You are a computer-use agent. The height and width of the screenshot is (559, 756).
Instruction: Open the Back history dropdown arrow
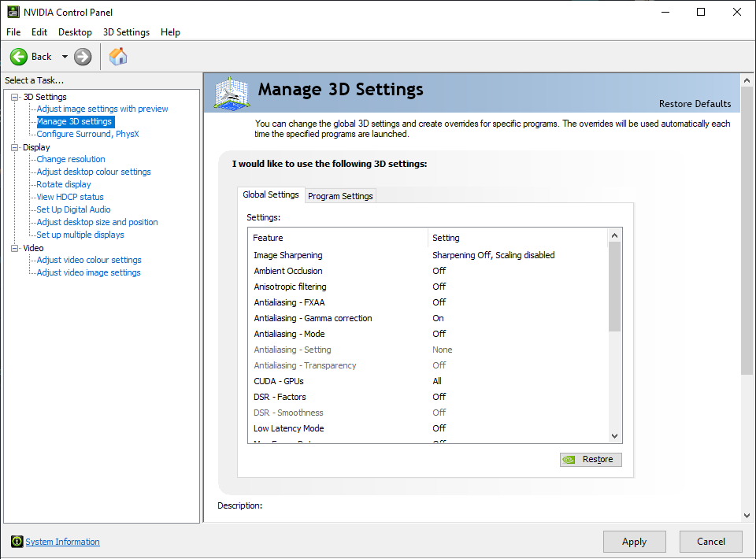(65, 57)
